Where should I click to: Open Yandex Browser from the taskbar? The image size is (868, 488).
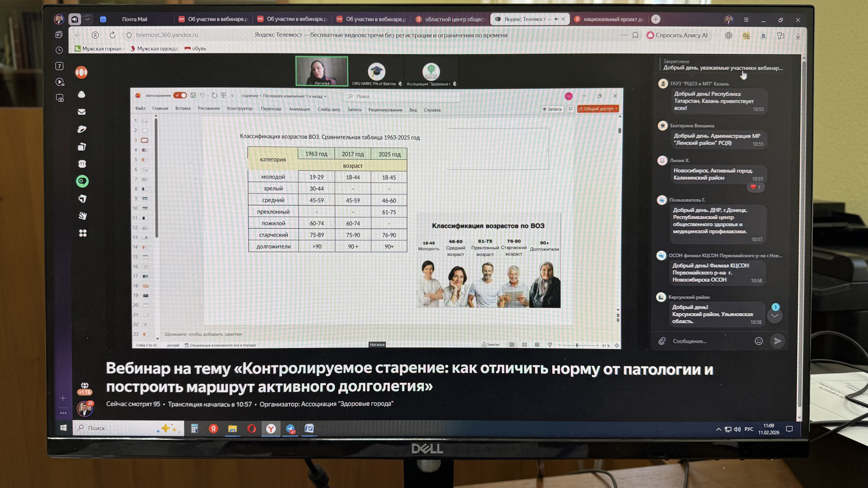(271, 429)
